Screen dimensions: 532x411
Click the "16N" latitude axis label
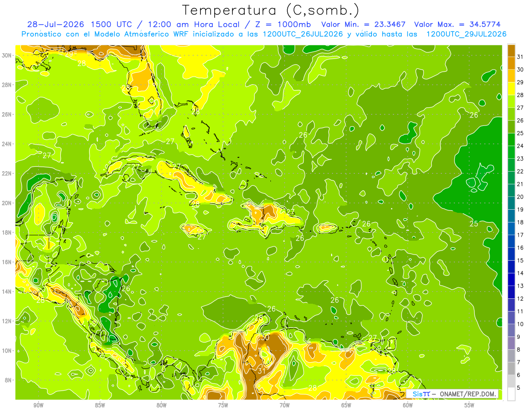[x=7, y=262]
